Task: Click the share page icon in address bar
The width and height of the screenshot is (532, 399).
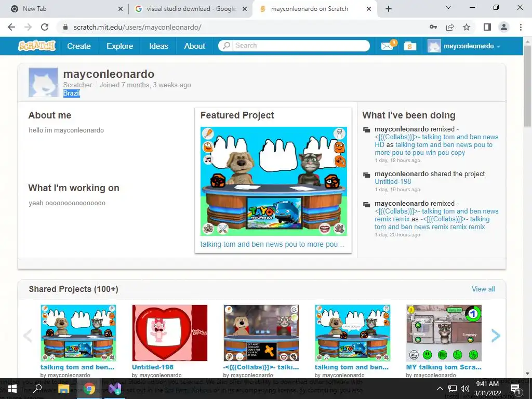Action: pos(450,27)
